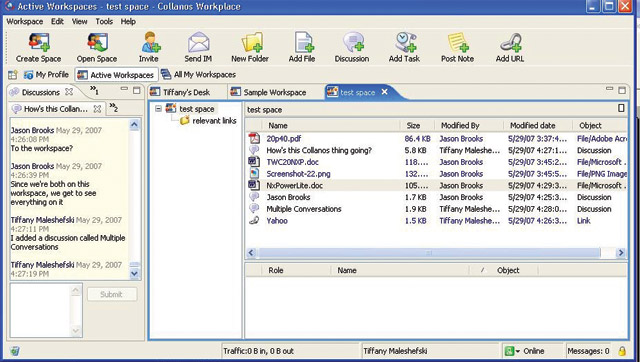Select the How's this Collanos thing going? row
Image resolution: width=640 pixels, height=362 pixels.
point(437,150)
